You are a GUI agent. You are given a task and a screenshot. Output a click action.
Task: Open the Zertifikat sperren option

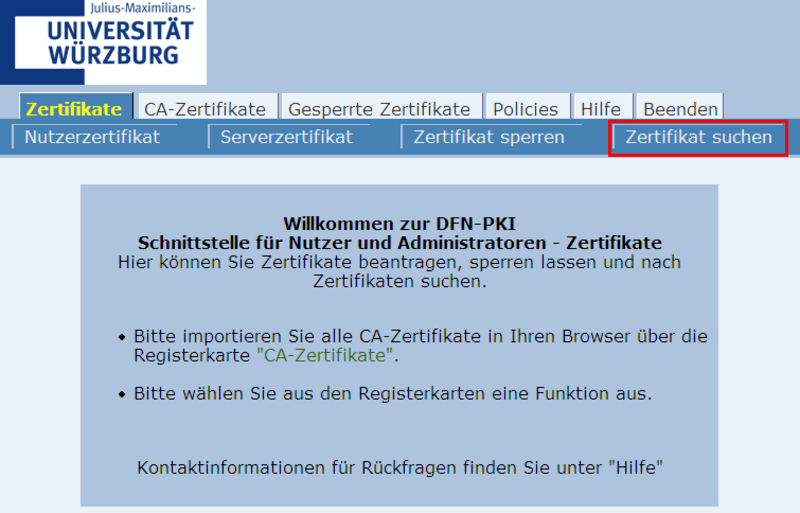pyautogui.click(x=489, y=137)
